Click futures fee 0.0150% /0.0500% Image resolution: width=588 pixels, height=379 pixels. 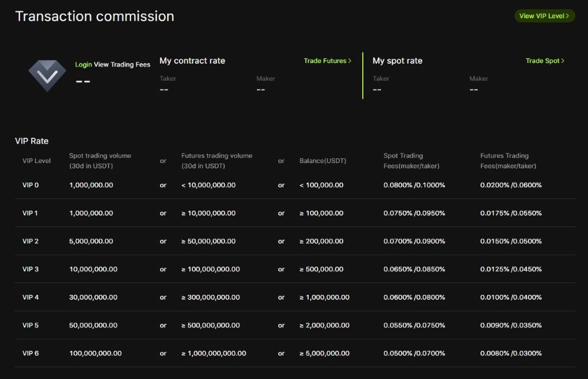tap(511, 241)
